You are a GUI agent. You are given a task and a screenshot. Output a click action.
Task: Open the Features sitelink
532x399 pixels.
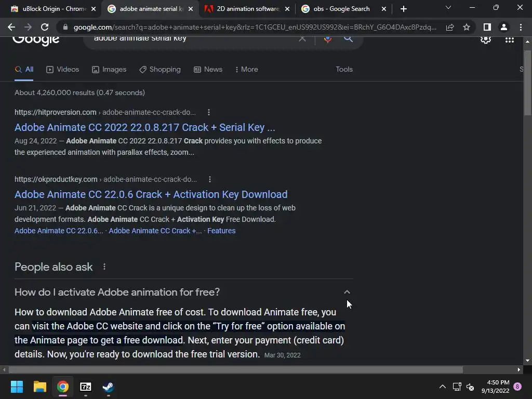tap(221, 231)
